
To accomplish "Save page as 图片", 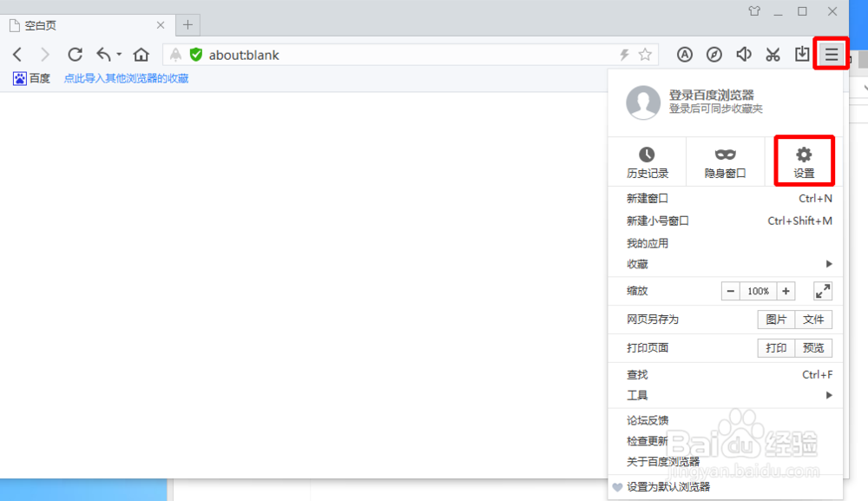I will click(776, 320).
